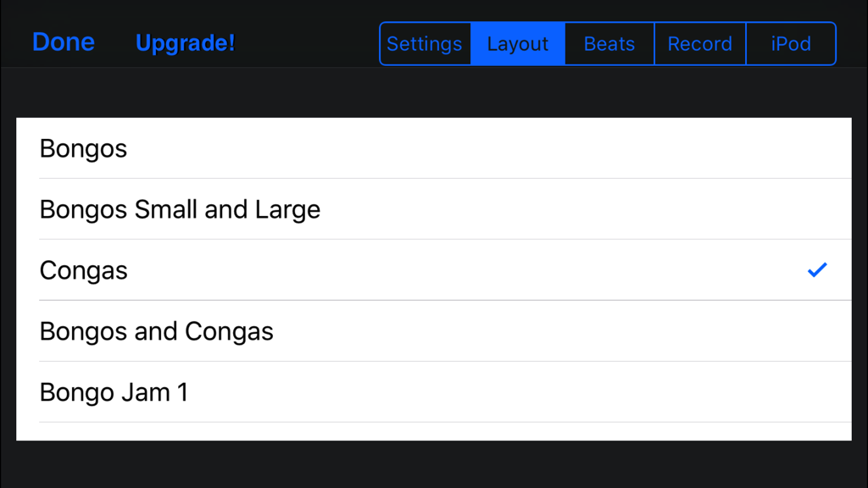Tap the highlighted Layout navigation item
The width and height of the screenshot is (868, 488).
tap(518, 43)
